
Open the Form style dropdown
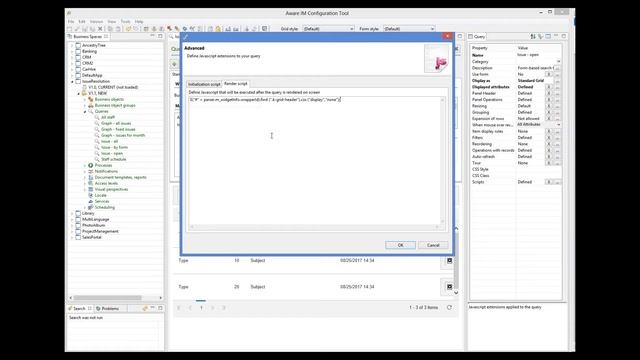point(409,29)
